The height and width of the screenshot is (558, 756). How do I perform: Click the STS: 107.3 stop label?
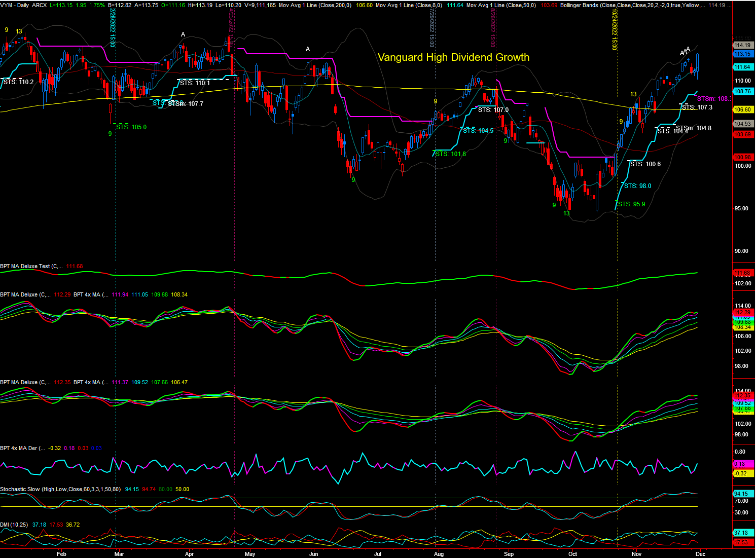[697, 107]
